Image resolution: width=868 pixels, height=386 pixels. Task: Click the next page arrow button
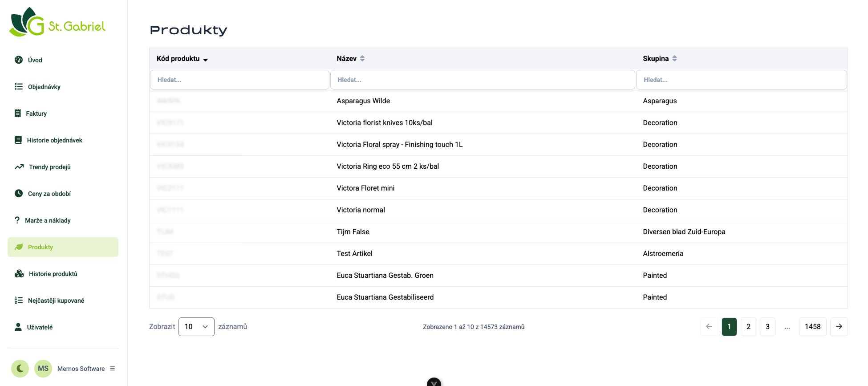tap(839, 327)
